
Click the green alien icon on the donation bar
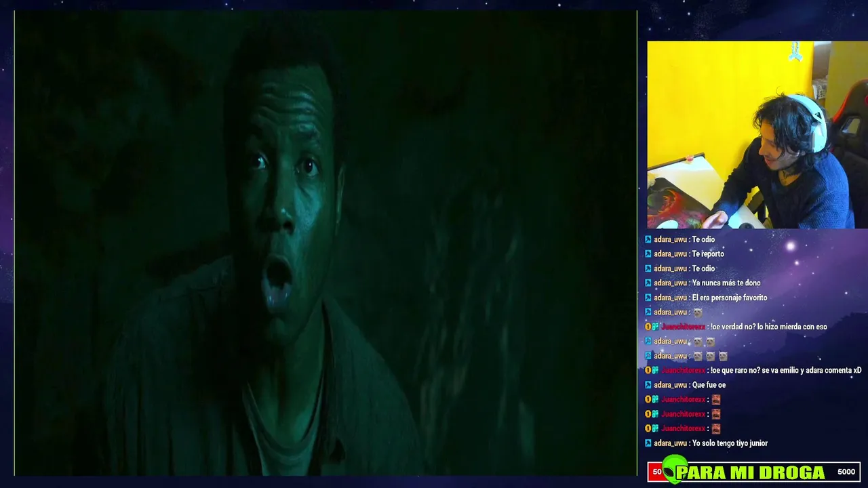click(x=673, y=469)
